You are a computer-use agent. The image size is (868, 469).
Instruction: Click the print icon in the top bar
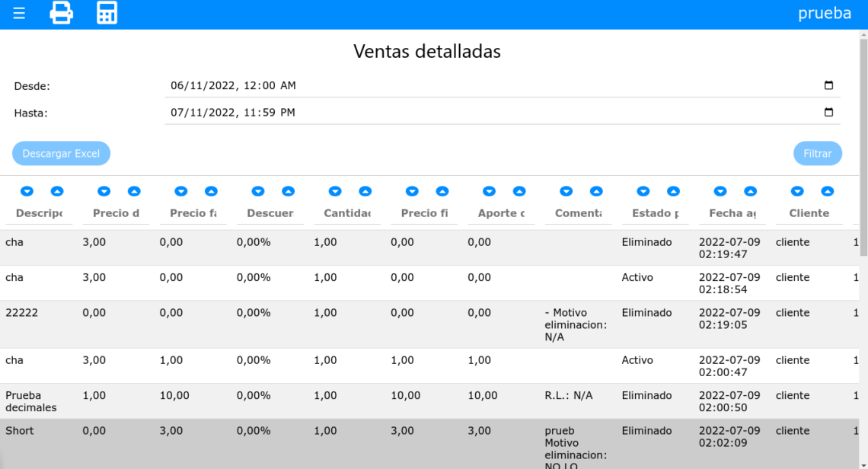(x=61, y=12)
